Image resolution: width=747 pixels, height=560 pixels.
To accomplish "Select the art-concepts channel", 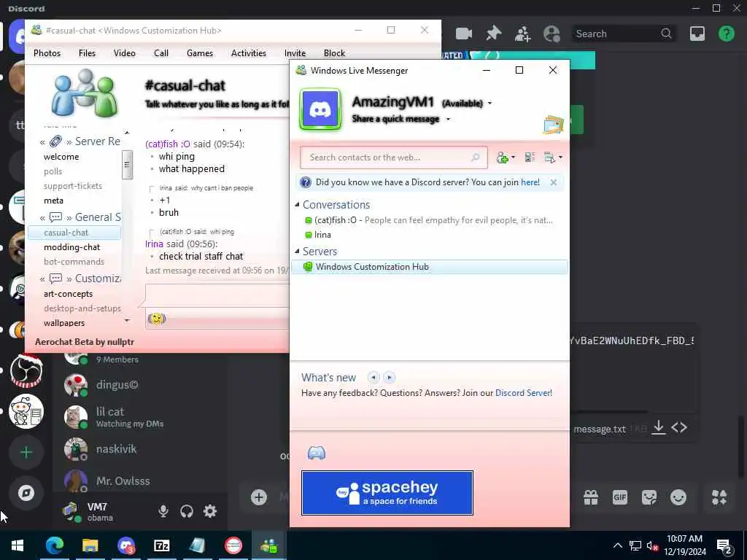I will [68, 294].
